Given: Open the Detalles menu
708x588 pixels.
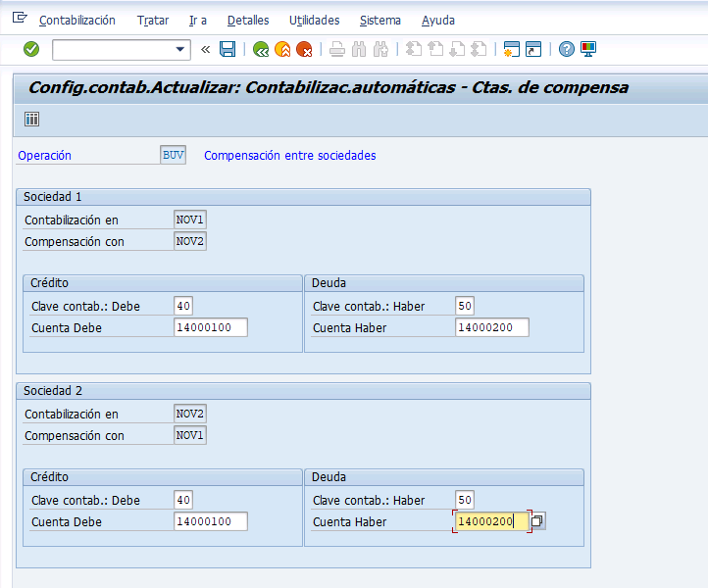Looking at the screenshot, I should point(248,21).
